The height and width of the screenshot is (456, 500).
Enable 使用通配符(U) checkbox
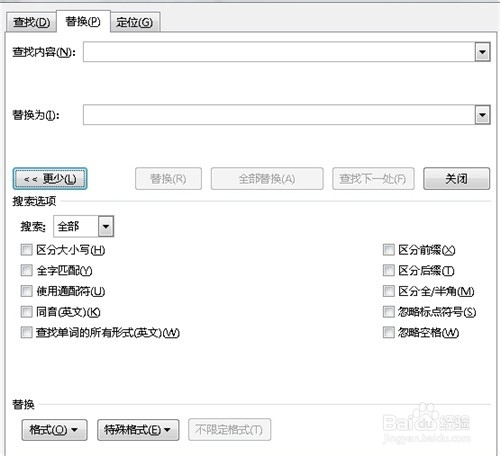coord(26,291)
